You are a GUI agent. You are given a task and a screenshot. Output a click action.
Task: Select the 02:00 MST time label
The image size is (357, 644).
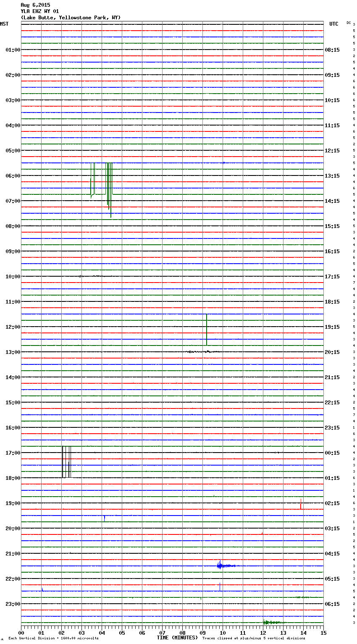pos(13,75)
